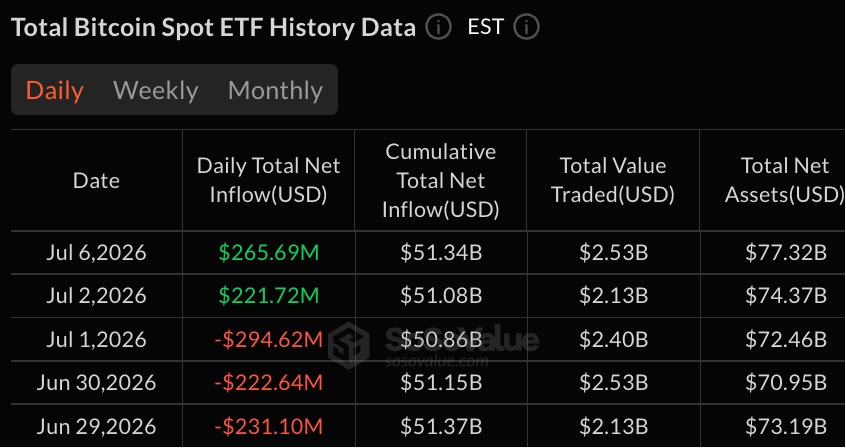The image size is (846, 448).
Task: Select the Jul 6,2026 date cell
Action: 96,253
